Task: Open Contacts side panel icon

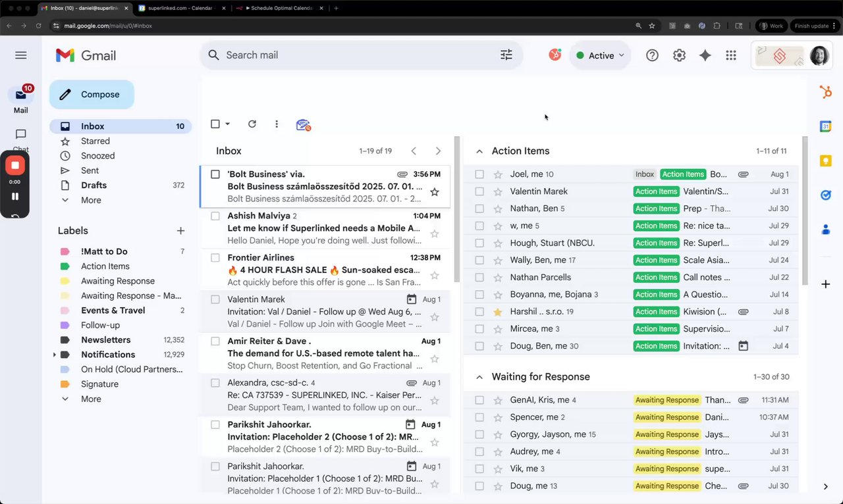Action: tap(825, 230)
